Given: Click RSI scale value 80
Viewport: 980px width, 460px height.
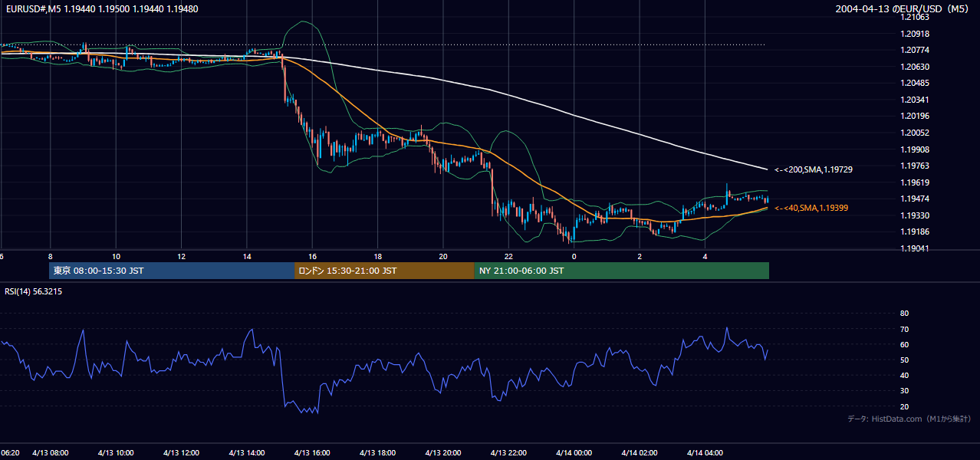Looking at the screenshot, I should (904, 314).
